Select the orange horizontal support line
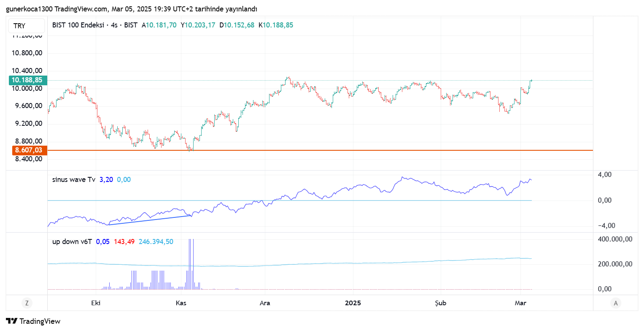Image resolution: width=644 pixels, height=331 pixels. point(337,150)
